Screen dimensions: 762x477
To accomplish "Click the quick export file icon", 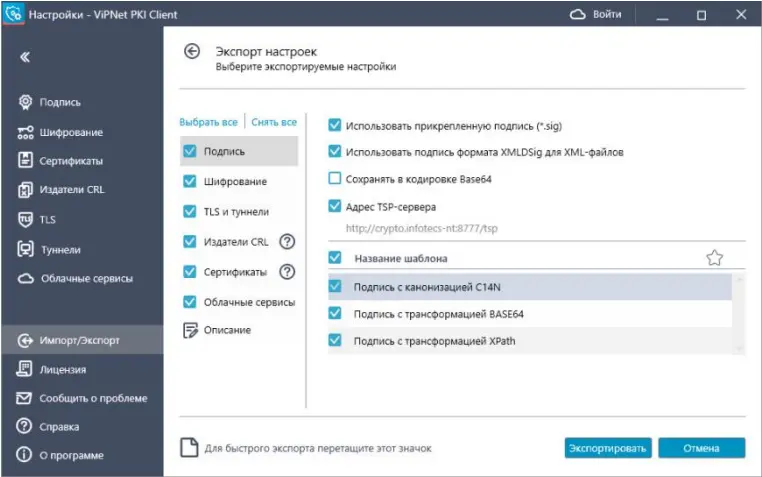I will [189, 447].
